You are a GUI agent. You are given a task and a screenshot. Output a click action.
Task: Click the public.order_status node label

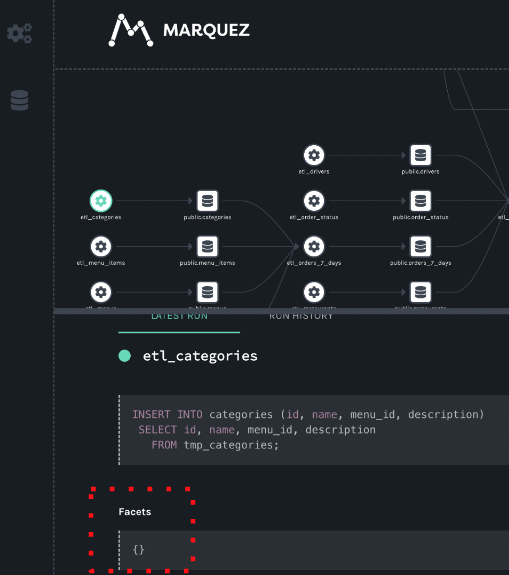point(420,217)
